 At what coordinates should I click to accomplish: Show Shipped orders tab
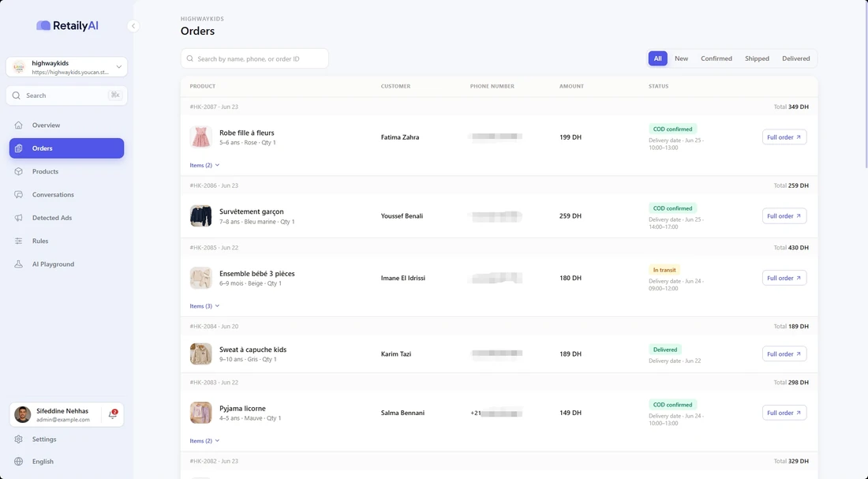pos(757,58)
